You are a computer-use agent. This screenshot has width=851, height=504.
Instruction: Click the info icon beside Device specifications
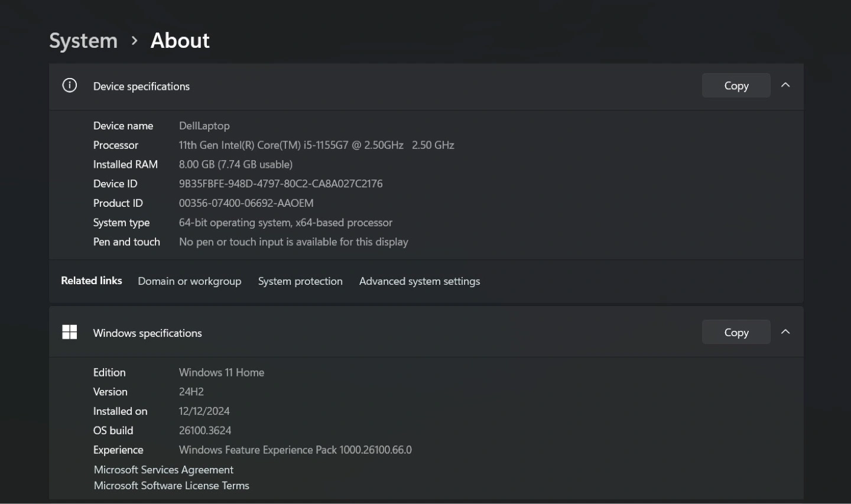70,86
